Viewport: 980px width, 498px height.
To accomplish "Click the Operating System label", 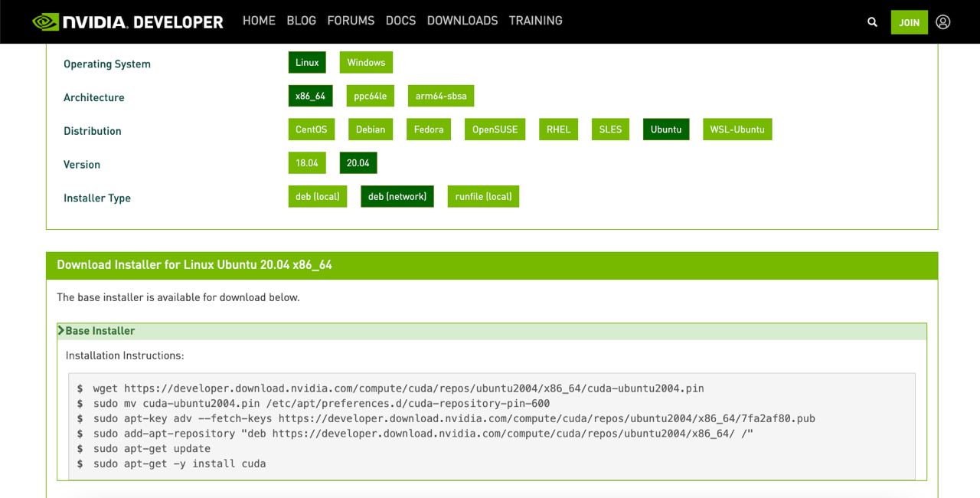I will [107, 64].
